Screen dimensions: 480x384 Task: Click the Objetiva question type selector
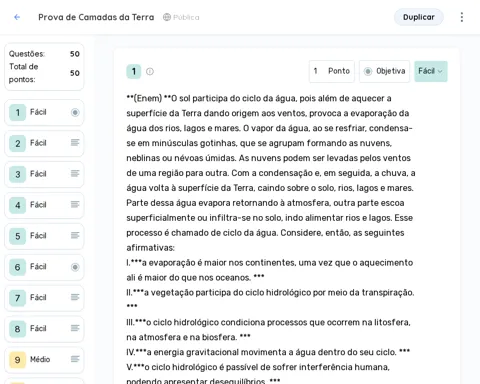pyautogui.click(x=384, y=71)
